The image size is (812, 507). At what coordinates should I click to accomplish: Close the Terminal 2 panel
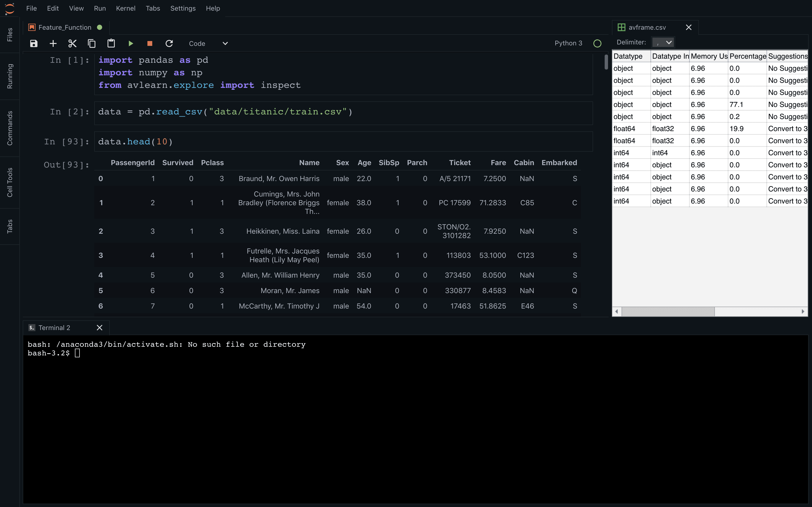pyautogui.click(x=99, y=328)
